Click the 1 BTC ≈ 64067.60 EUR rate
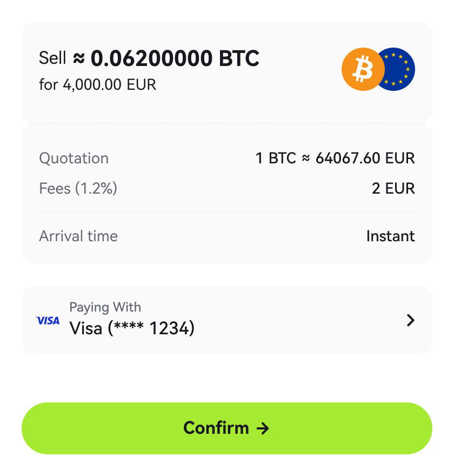 335,158
